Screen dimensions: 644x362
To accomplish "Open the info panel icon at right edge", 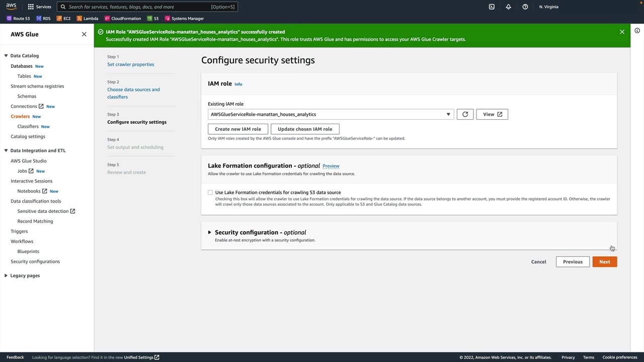I will tap(637, 31).
